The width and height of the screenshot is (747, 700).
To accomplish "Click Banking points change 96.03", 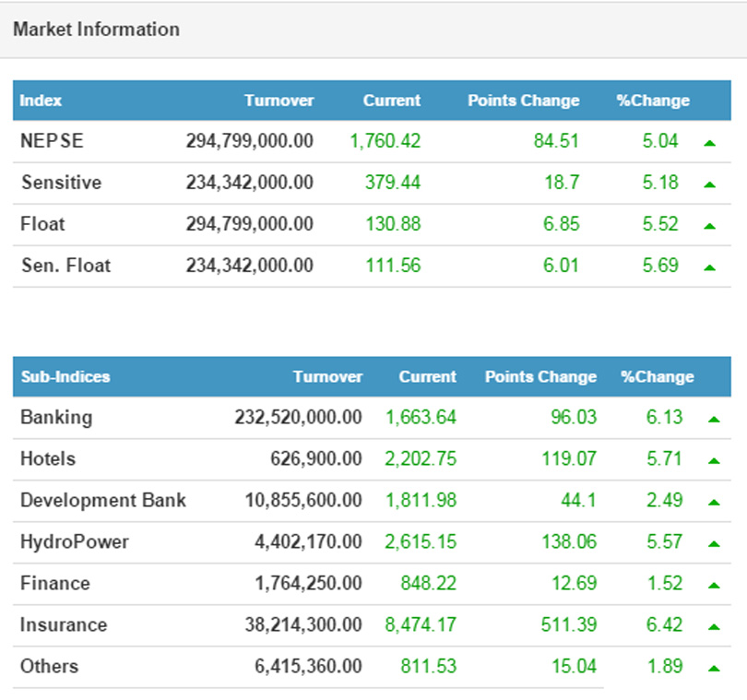I will click(574, 418).
